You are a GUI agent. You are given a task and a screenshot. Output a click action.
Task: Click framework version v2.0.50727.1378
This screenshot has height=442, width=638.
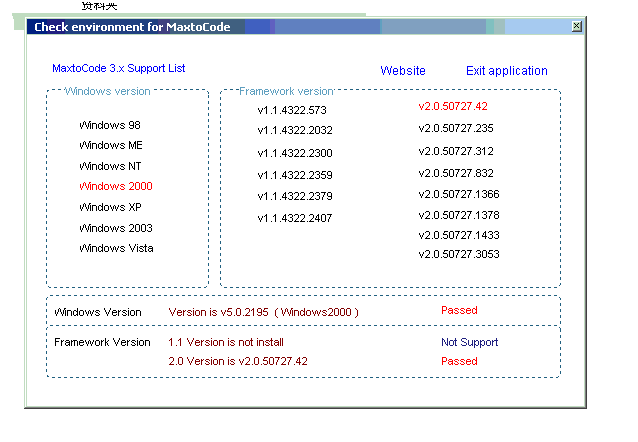[459, 215]
